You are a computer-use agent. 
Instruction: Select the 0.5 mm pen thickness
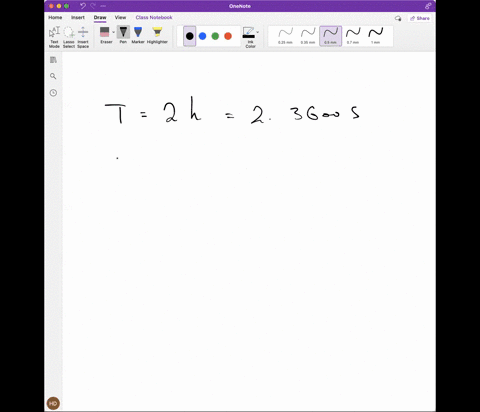(330, 36)
